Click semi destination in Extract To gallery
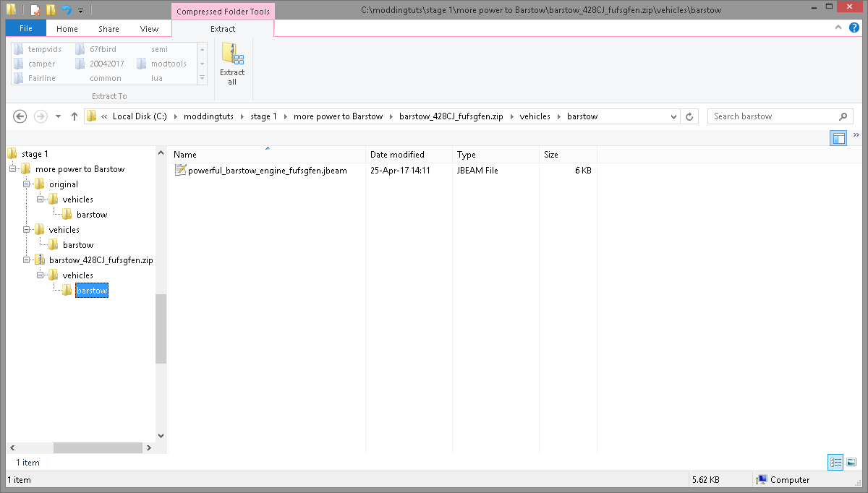This screenshot has height=493, width=868. point(159,49)
